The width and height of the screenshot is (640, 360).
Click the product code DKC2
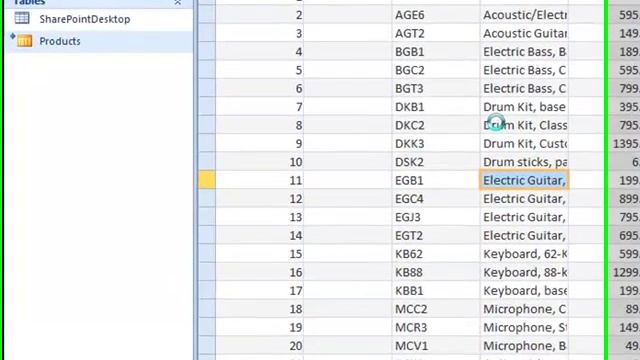coord(409,125)
